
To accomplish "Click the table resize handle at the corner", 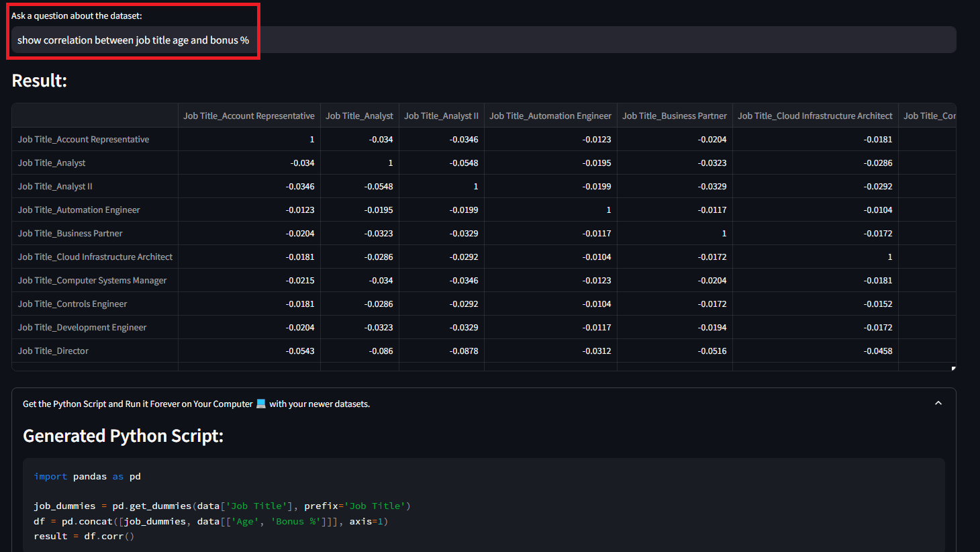I will (x=953, y=368).
